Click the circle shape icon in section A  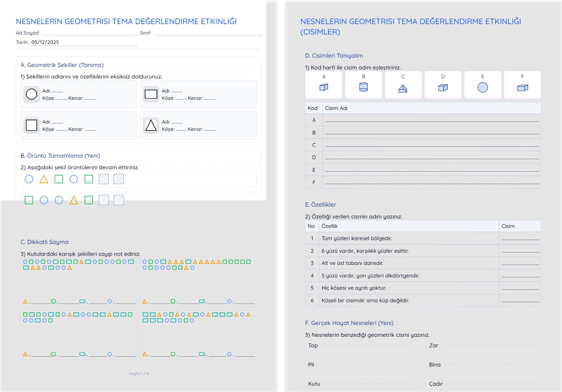point(31,94)
